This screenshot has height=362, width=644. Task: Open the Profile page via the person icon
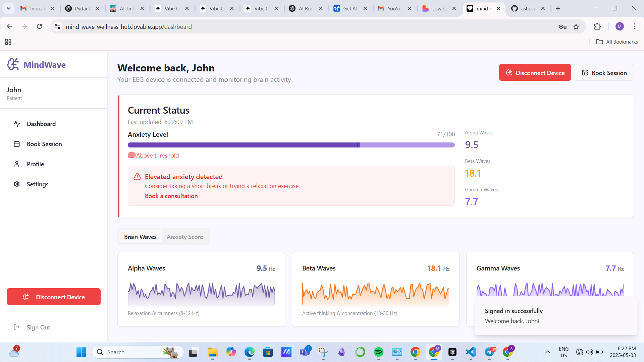point(17,164)
